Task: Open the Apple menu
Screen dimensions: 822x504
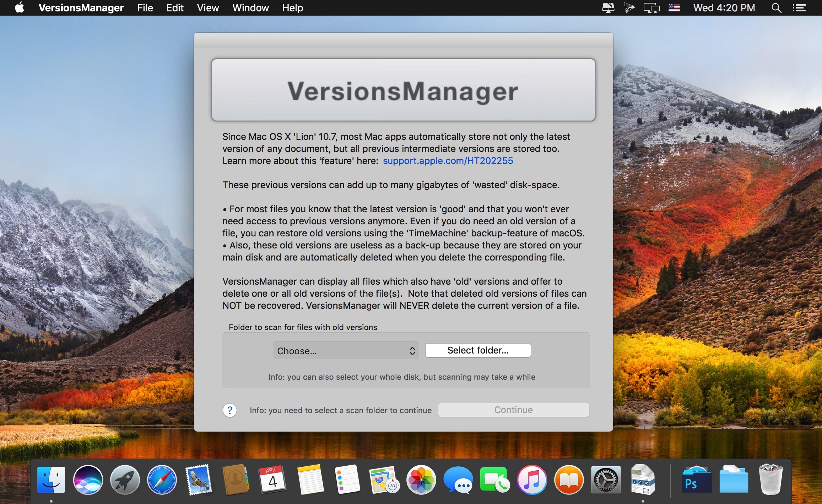Action: [x=20, y=7]
